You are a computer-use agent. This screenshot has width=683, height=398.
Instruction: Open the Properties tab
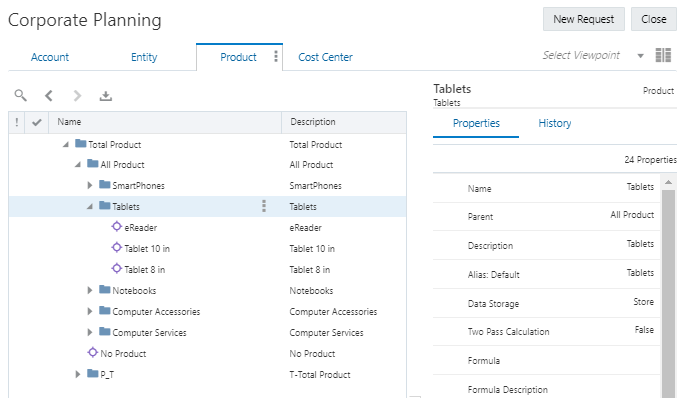pyautogui.click(x=476, y=123)
